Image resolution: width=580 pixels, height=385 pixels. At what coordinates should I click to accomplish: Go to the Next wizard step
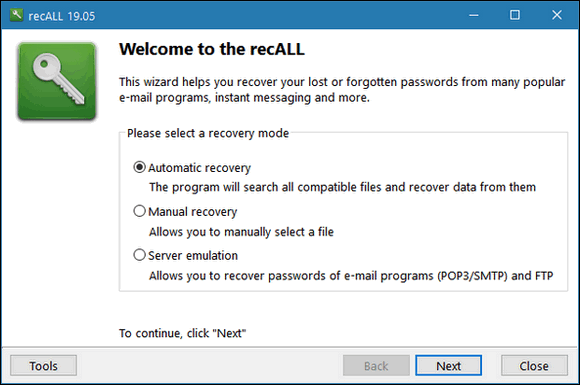pos(448,366)
